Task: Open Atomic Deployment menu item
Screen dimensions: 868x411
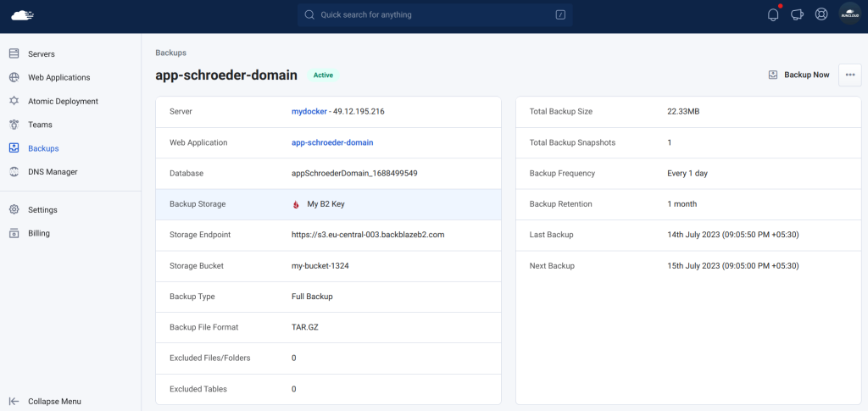Action: pos(63,101)
